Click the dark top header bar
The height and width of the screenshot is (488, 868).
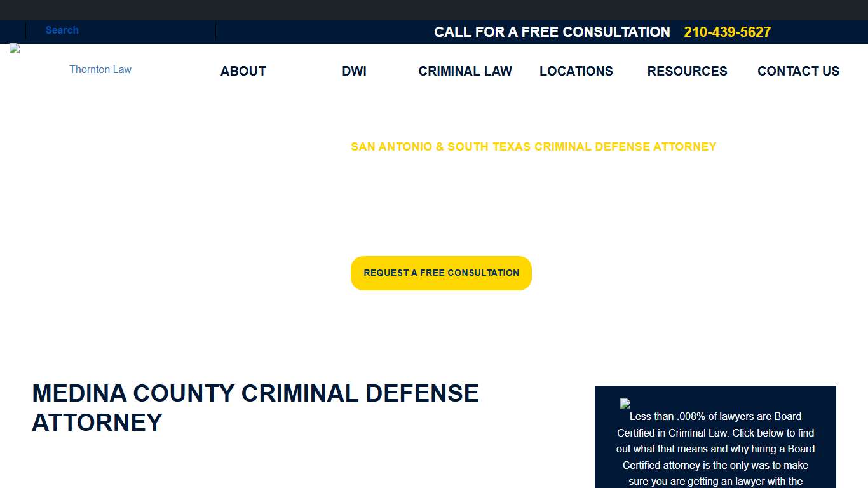434,10
